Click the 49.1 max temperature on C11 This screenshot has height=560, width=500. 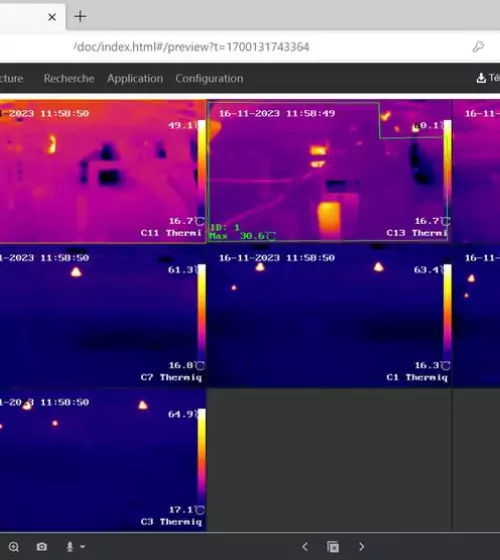pyautogui.click(x=182, y=125)
